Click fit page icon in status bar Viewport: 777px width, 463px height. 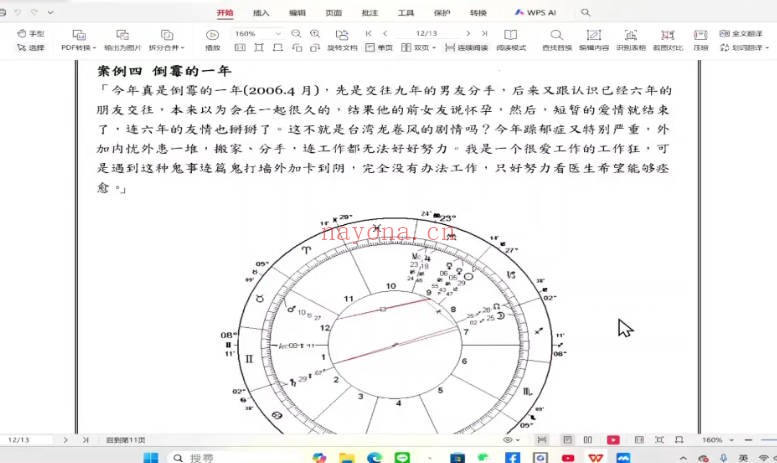coord(659,440)
